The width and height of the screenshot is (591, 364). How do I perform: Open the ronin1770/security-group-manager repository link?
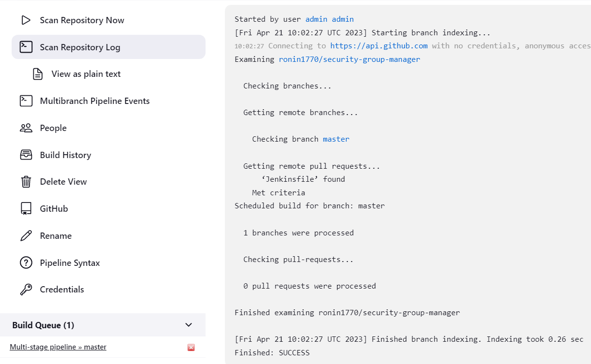(349, 59)
